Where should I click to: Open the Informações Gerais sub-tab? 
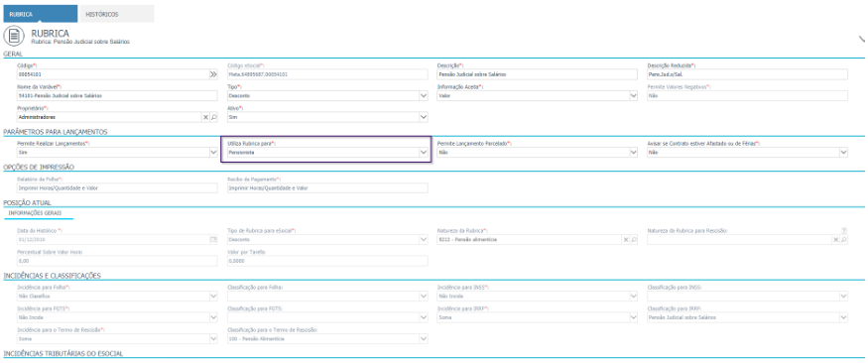pyautogui.click(x=39, y=213)
